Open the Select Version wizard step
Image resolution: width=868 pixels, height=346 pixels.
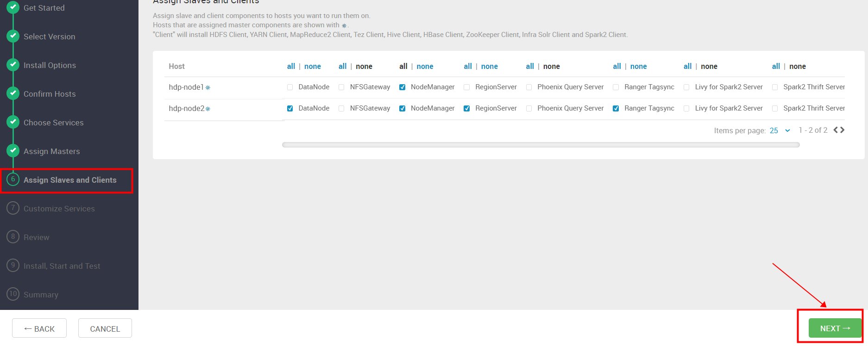point(49,37)
